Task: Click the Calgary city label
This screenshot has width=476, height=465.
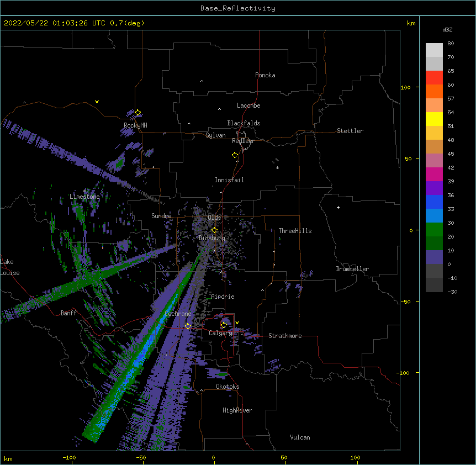Action: tap(221, 333)
